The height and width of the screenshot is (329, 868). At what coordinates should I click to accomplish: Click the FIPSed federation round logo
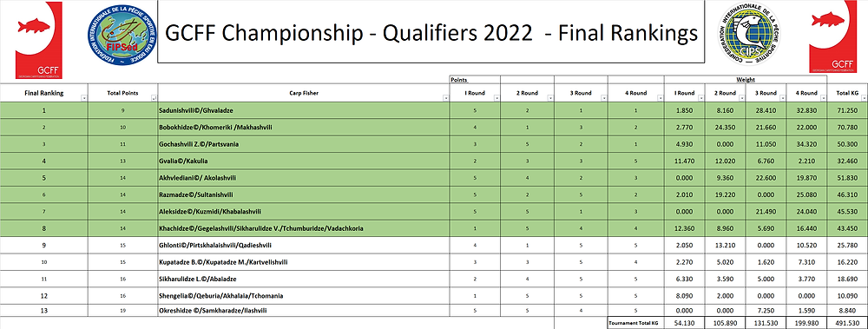coord(122,35)
